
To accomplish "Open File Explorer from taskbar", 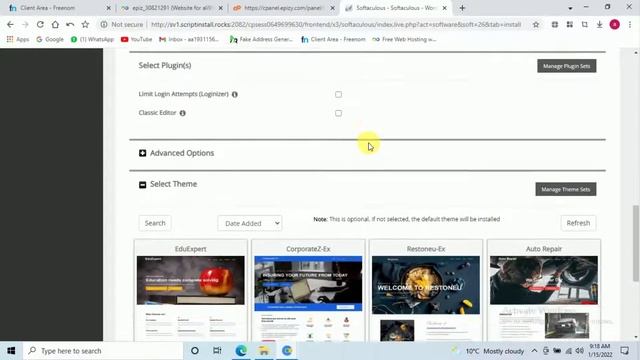I will (264, 351).
